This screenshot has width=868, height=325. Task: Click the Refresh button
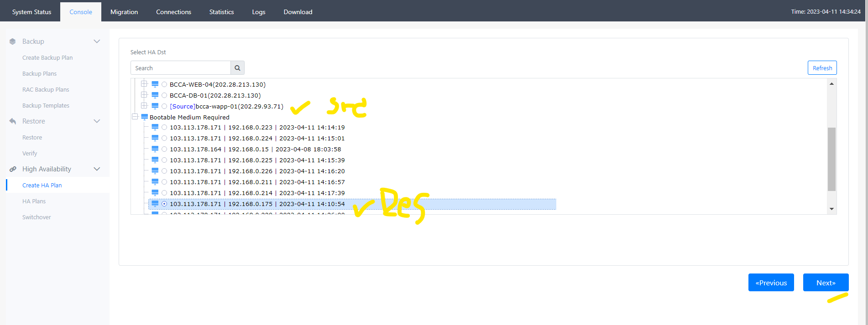pyautogui.click(x=822, y=68)
